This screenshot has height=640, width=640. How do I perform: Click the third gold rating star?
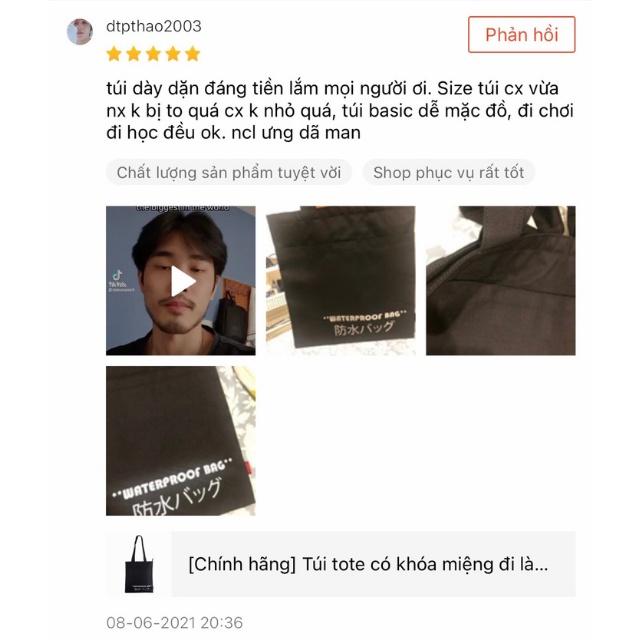(153, 54)
